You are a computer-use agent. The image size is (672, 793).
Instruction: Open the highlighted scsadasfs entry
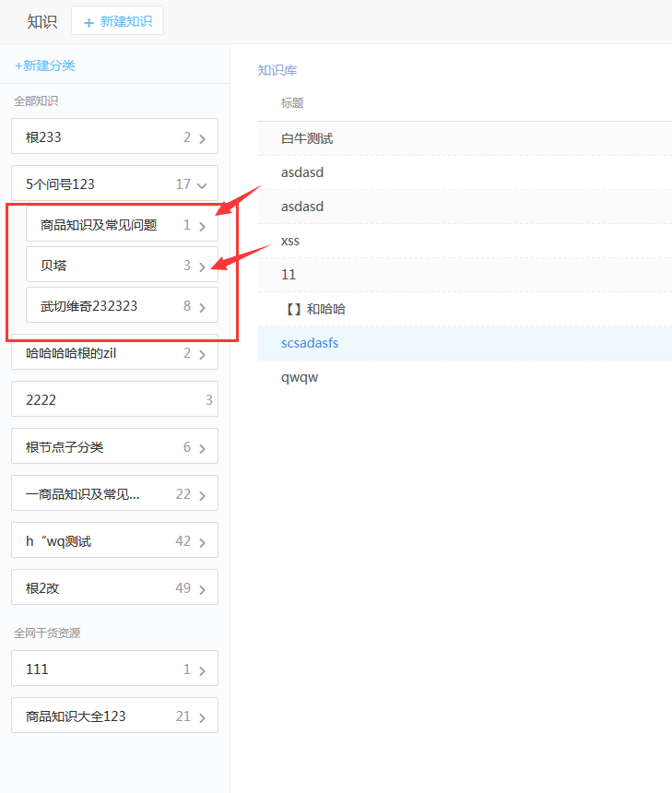coord(310,343)
